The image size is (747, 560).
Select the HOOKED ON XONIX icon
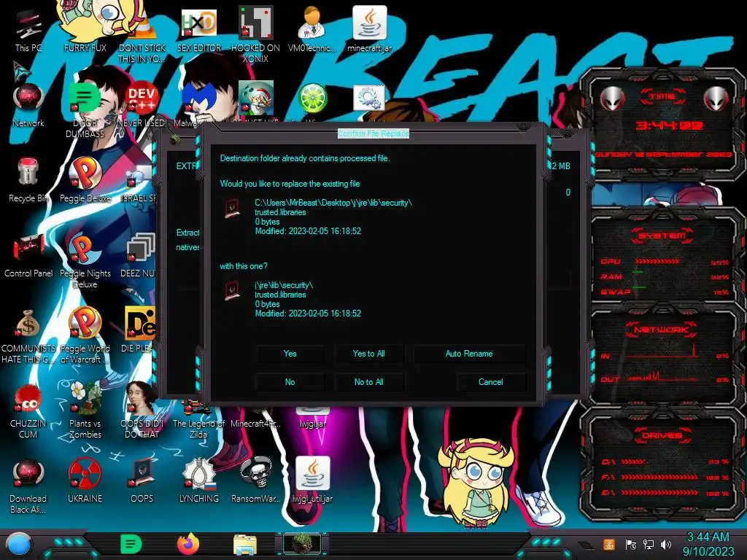[x=255, y=34]
